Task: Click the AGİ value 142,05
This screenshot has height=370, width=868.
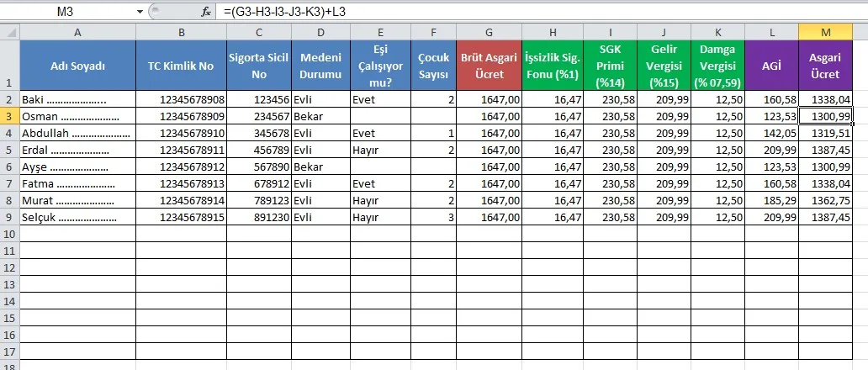Action: point(771,133)
